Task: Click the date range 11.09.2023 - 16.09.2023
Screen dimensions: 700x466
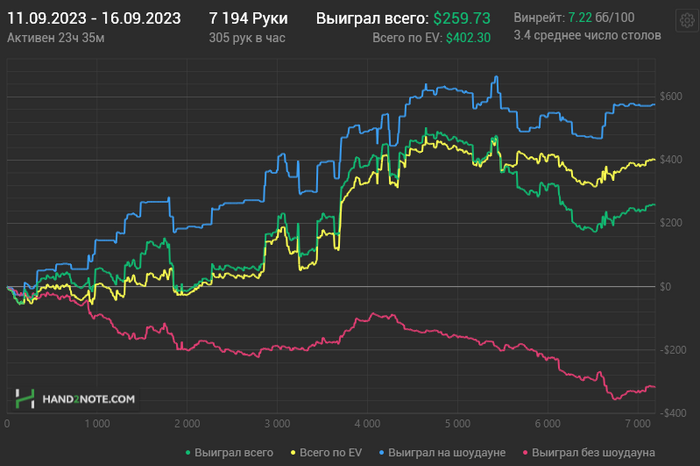Action: 94,18
